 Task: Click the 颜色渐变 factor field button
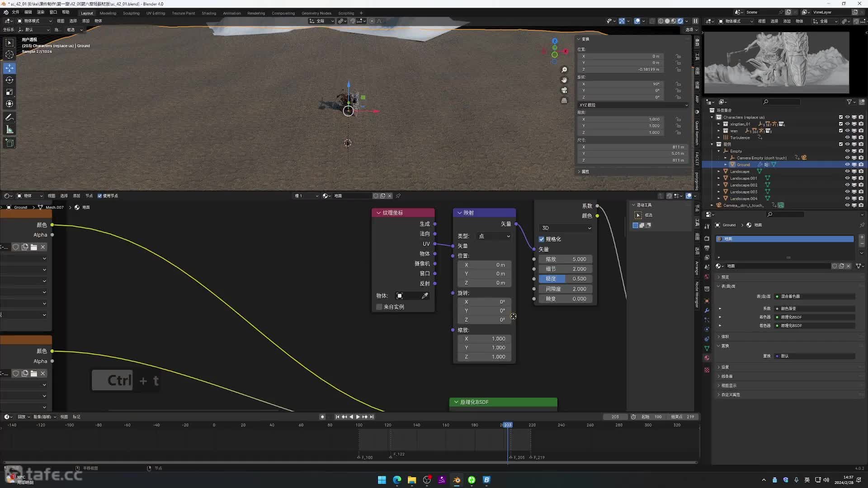click(x=815, y=309)
